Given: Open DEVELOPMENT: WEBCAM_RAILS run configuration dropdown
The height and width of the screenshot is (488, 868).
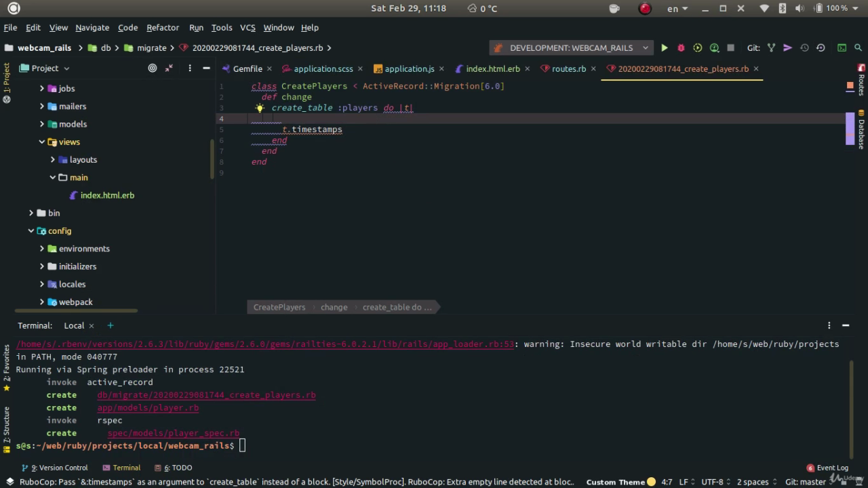Looking at the screenshot, I should point(571,48).
